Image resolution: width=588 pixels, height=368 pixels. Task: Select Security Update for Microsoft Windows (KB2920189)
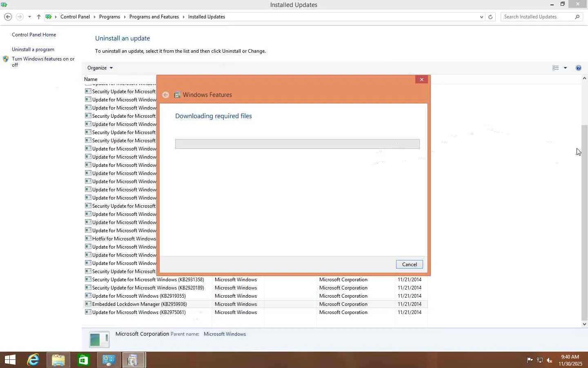256,288
